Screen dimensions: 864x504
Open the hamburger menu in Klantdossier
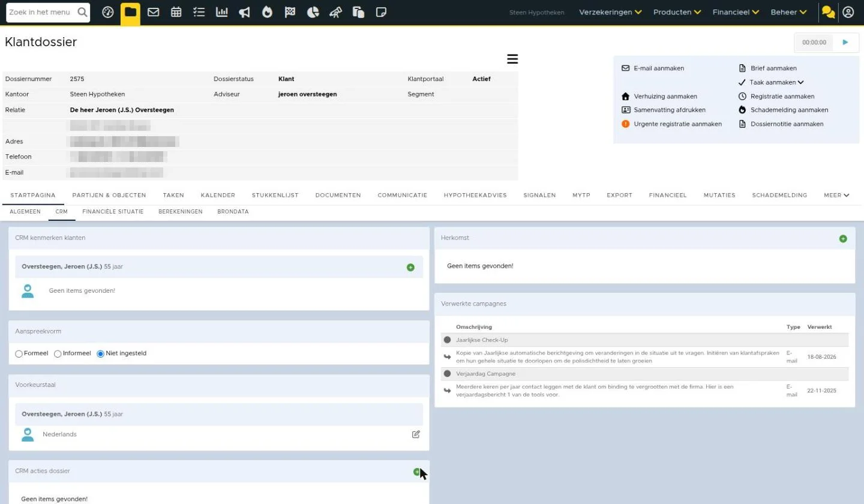click(x=512, y=59)
